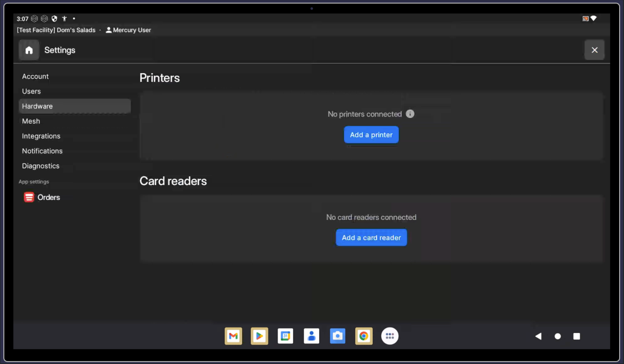
Task: Select Account in settings sidebar
Action: (x=35, y=76)
